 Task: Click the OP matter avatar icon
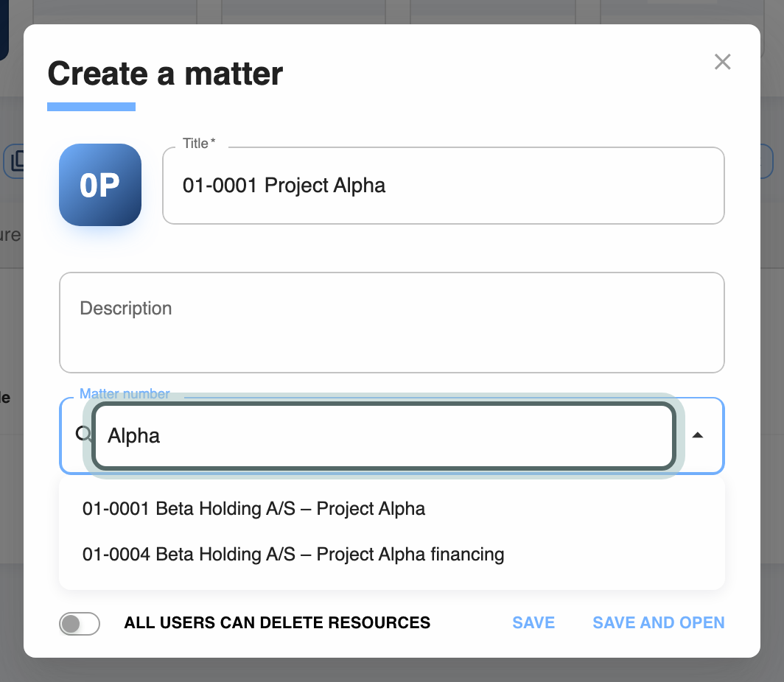(x=100, y=185)
